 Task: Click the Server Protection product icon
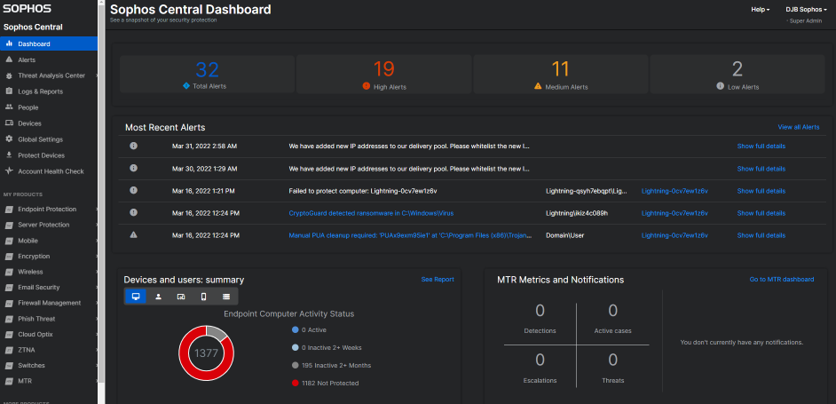[x=9, y=225]
